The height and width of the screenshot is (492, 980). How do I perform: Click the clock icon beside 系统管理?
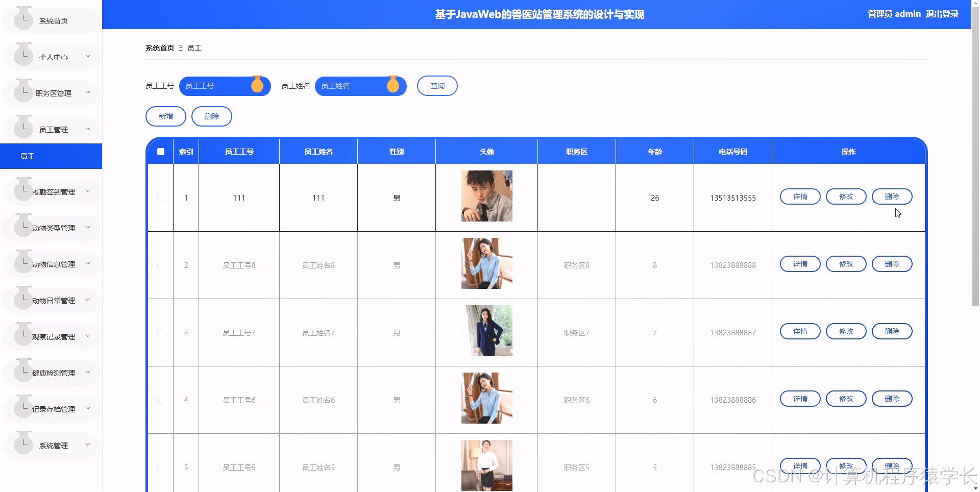point(23,444)
